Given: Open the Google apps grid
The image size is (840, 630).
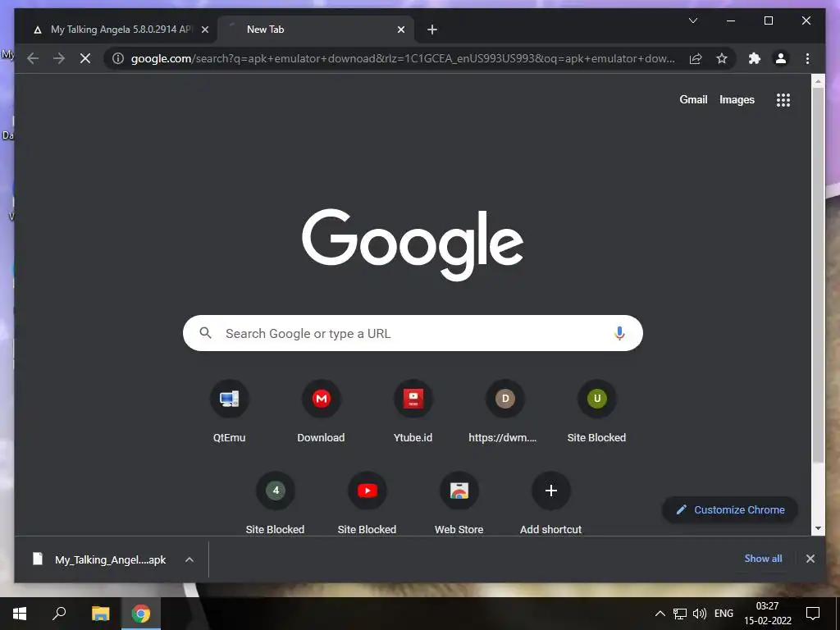Looking at the screenshot, I should coord(783,99).
